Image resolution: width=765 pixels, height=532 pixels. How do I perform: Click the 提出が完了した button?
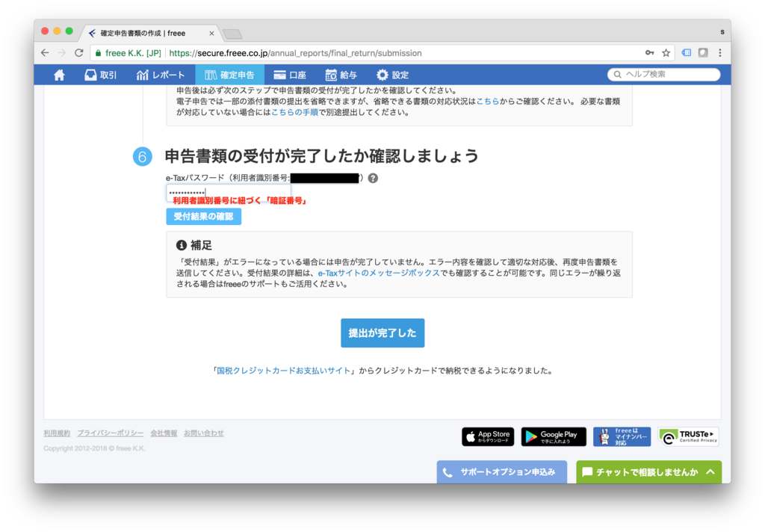[x=382, y=333]
